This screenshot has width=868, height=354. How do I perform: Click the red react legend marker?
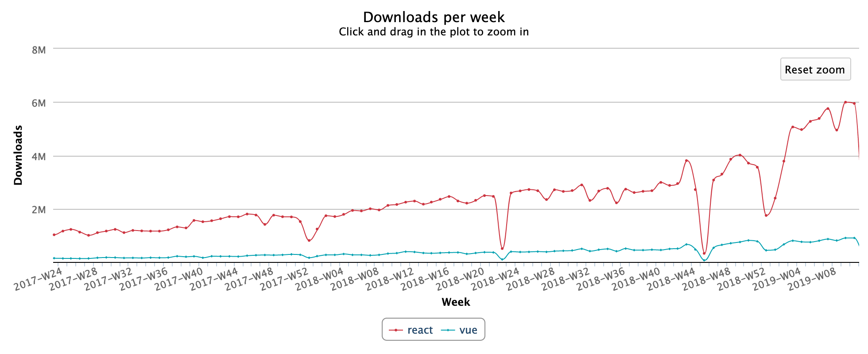395,331
